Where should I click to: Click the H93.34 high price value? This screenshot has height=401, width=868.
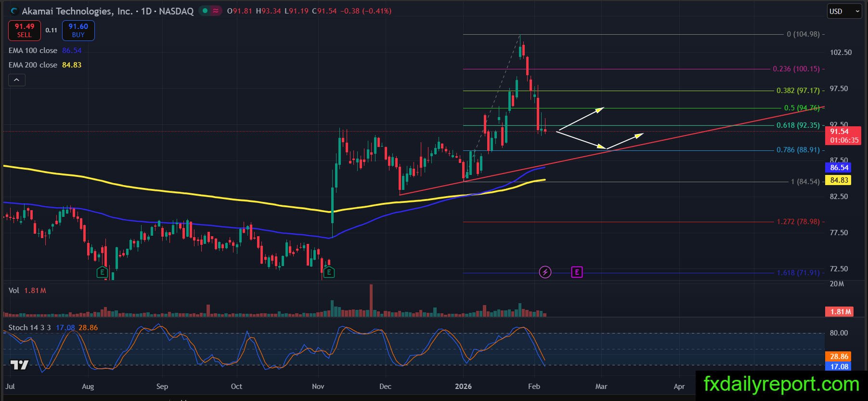coord(268,11)
